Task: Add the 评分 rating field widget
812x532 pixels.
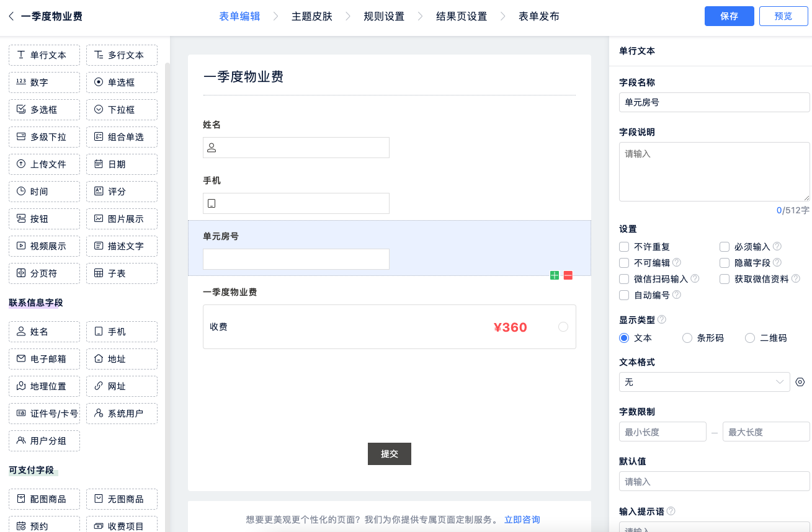Action: pos(122,192)
